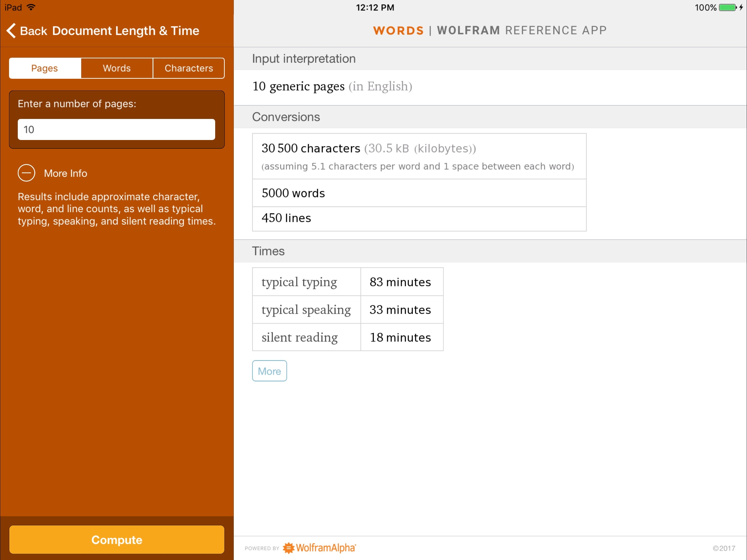Click the More button below Times table

pyautogui.click(x=269, y=371)
